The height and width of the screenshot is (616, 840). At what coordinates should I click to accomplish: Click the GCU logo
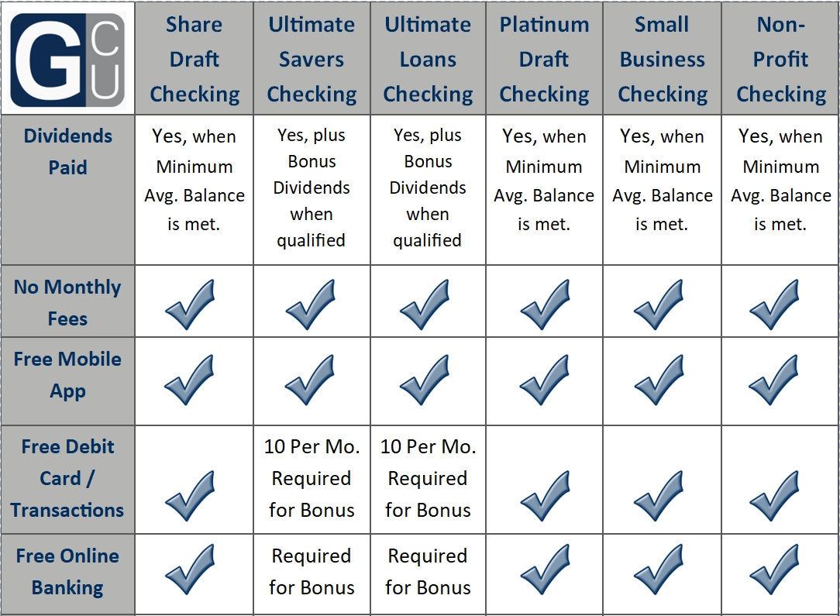pyautogui.click(x=67, y=60)
